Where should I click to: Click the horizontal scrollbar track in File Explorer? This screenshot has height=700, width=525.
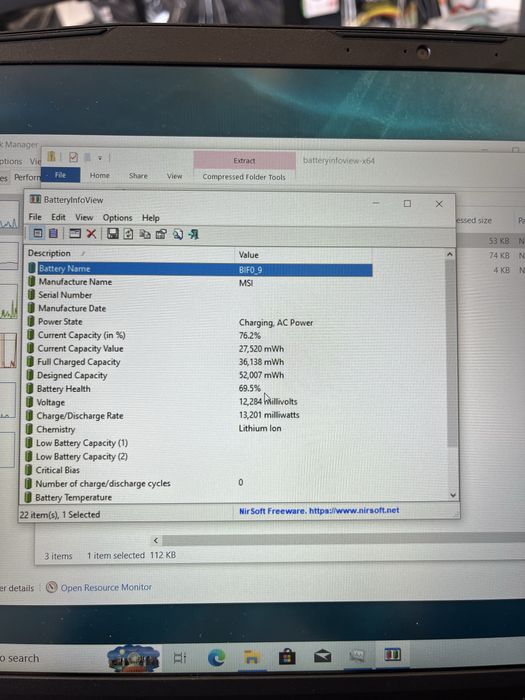click(x=344, y=539)
